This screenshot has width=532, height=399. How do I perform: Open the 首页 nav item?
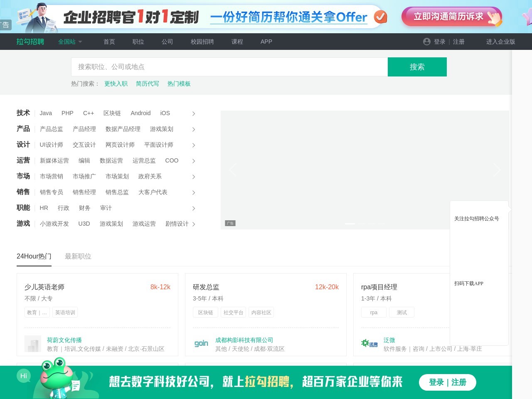[x=109, y=42]
